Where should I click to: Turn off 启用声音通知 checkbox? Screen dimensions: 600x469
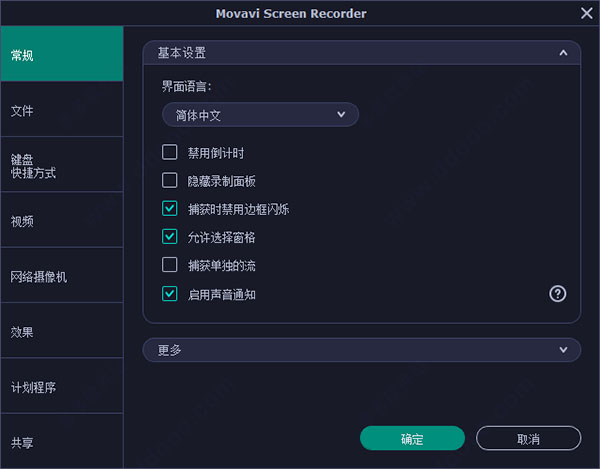(170, 294)
